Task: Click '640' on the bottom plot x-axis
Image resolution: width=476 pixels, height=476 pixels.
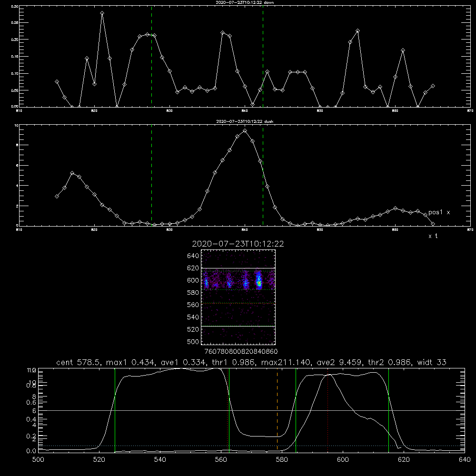Action: (465, 460)
